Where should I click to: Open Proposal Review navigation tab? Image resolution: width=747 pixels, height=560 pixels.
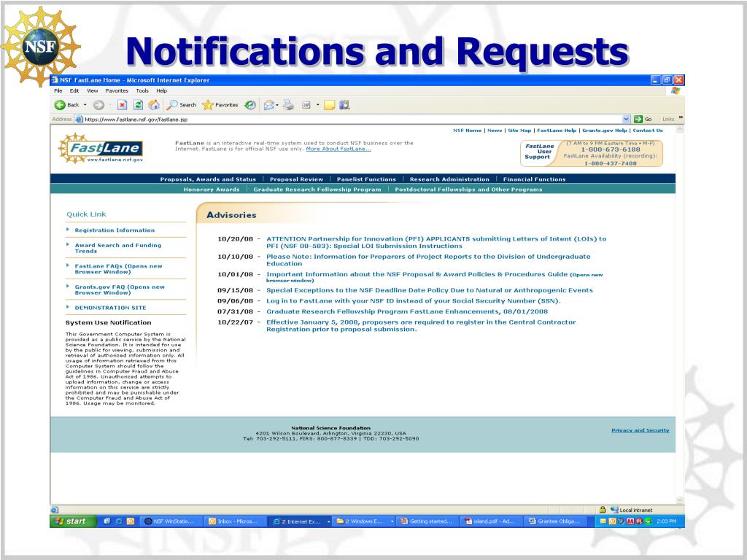296,179
